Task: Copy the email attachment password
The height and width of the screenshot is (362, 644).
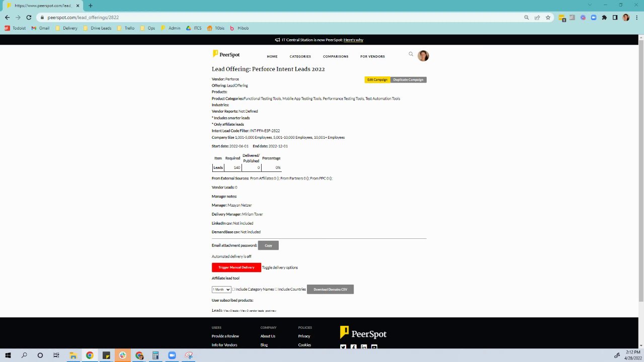Action: 268,245
